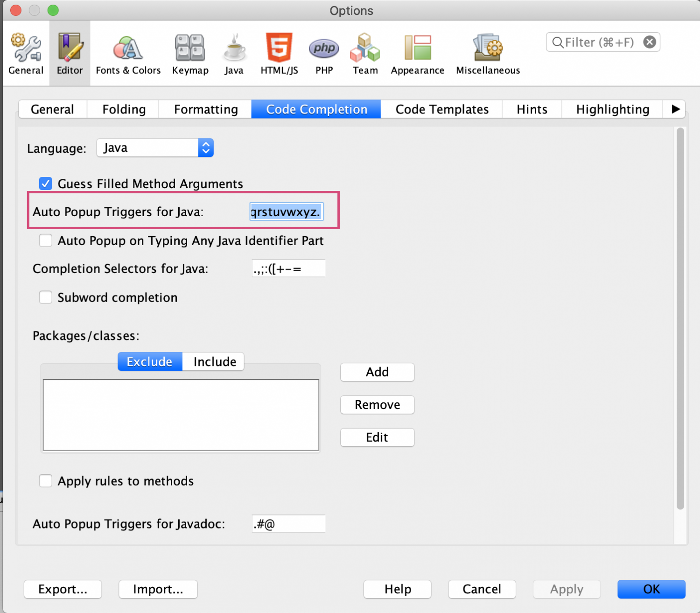Open the Keymap settings icon

pos(190,54)
